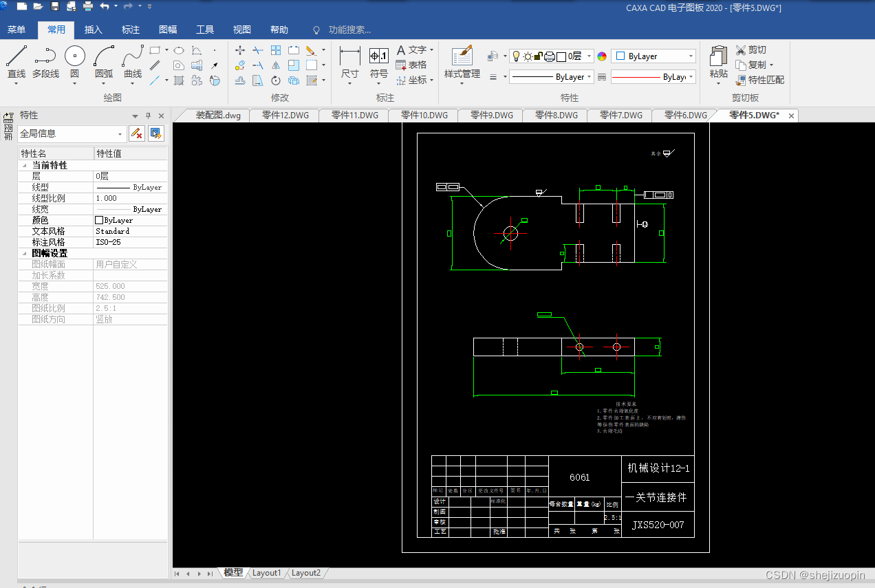The width and height of the screenshot is (875, 588).
Task: Open the 装配图.dwg document tab
Action: [217, 116]
